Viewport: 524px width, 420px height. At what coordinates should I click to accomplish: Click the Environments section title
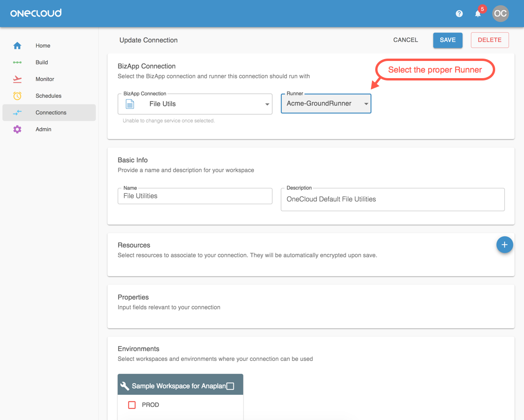click(x=139, y=349)
